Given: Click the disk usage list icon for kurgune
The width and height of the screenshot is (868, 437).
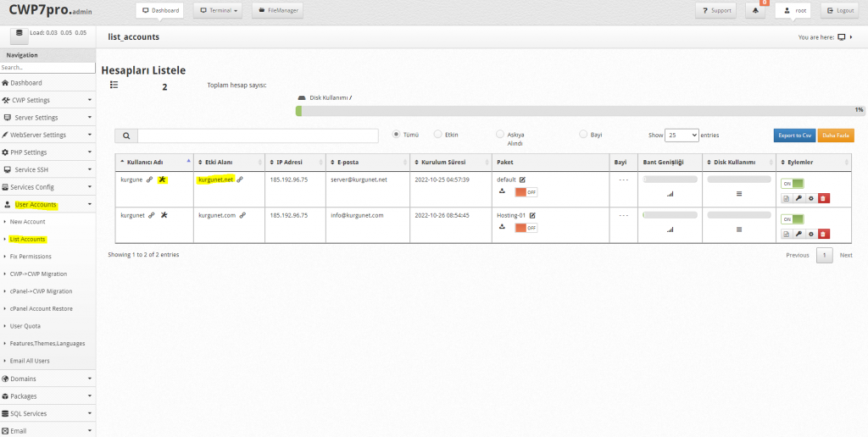Looking at the screenshot, I should (x=739, y=194).
